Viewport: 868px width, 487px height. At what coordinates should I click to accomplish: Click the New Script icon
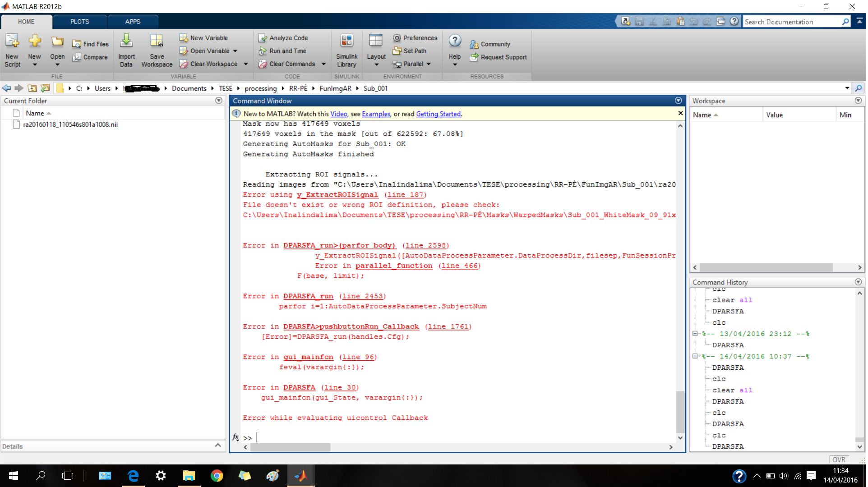point(12,41)
